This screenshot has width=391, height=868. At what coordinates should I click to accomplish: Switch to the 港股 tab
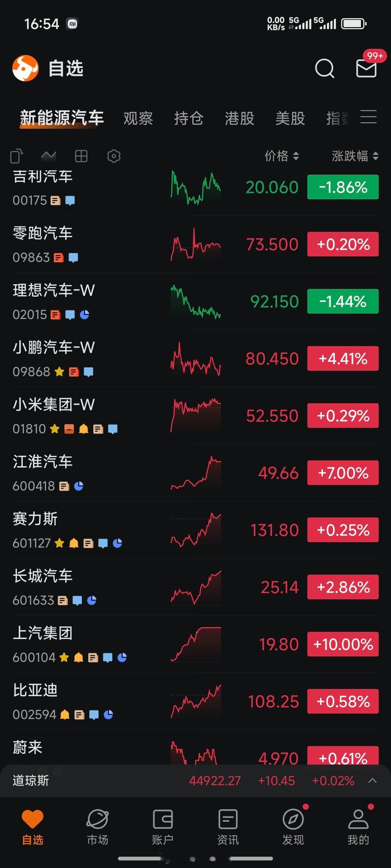tap(239, 118)
